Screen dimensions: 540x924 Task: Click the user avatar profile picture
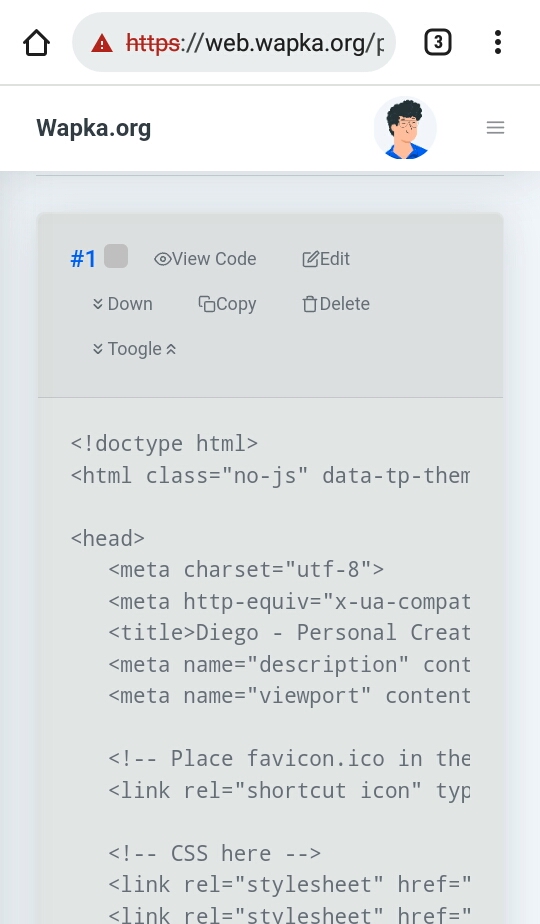[x=405, y=128]
